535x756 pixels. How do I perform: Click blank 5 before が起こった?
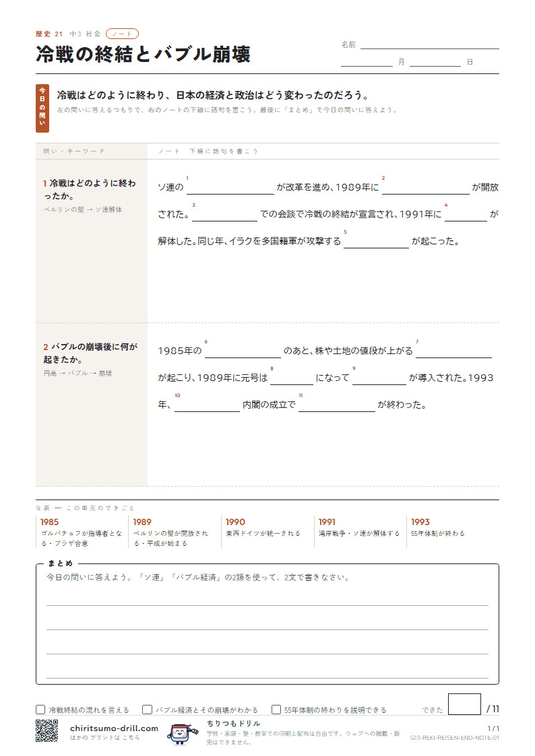point(376,242)
